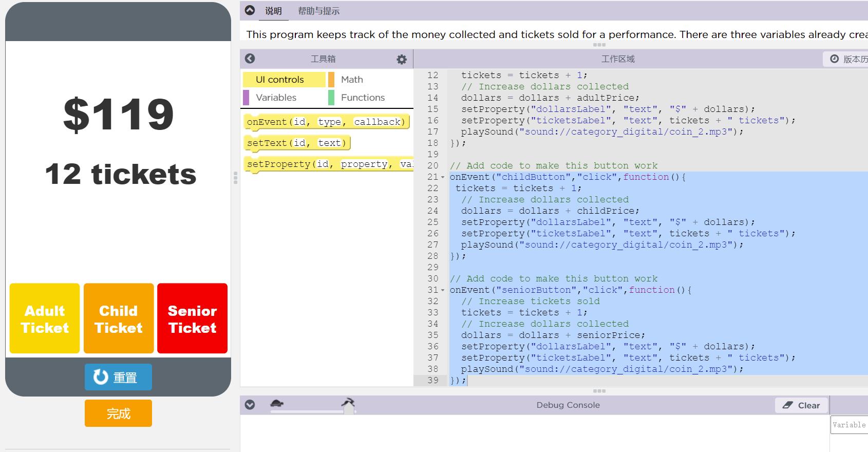Switch to the 说明 instructions tab
This screenshot has height=452, width=868.
[273, 11]
